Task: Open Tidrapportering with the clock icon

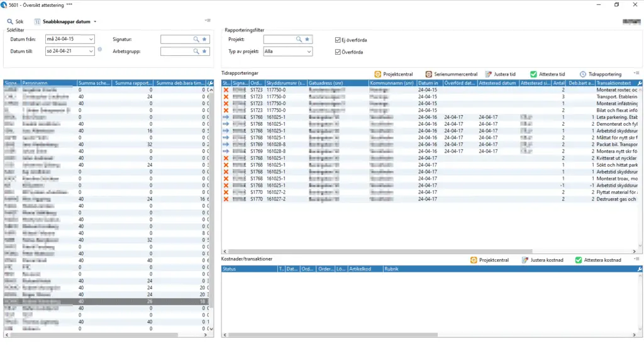Action: point(600,74)
